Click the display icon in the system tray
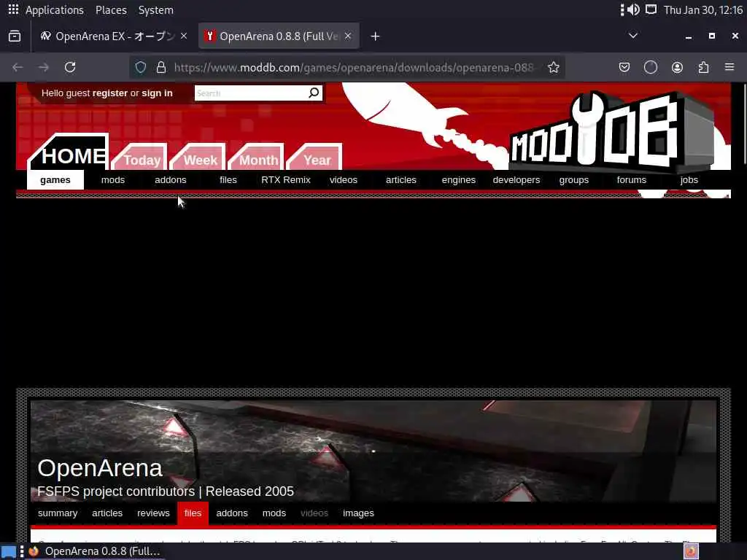Image resolution: width=747 pixels, height=560 pixels. [651, 9]
